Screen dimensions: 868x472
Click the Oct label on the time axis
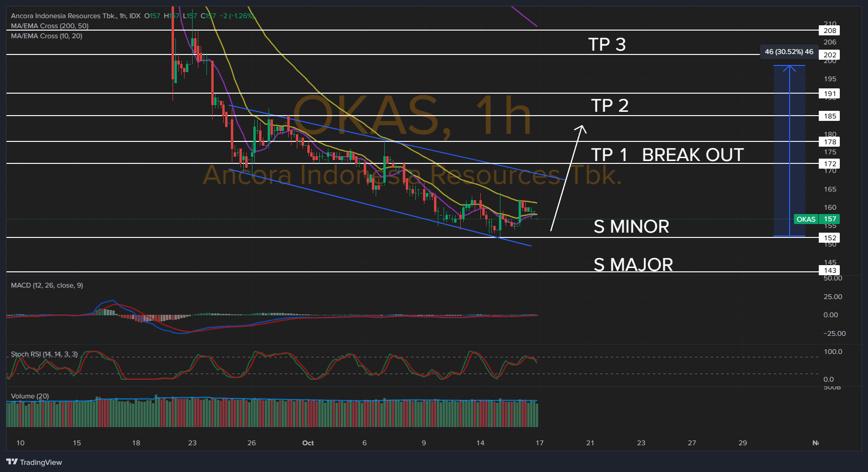click(308, 443)
